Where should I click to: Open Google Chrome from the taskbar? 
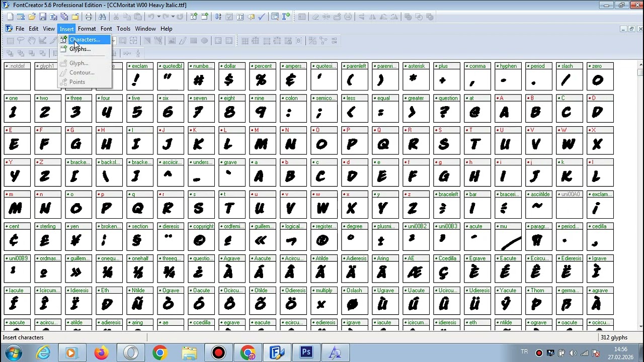click(x=160, y=352)
